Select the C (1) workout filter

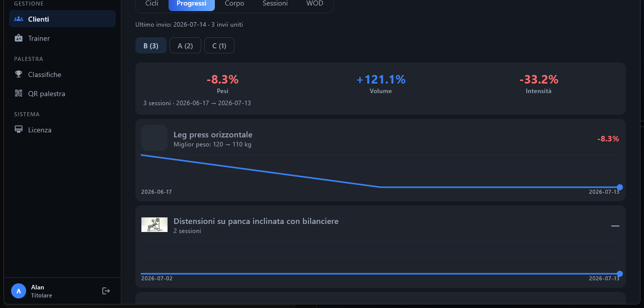coord(219,46)
